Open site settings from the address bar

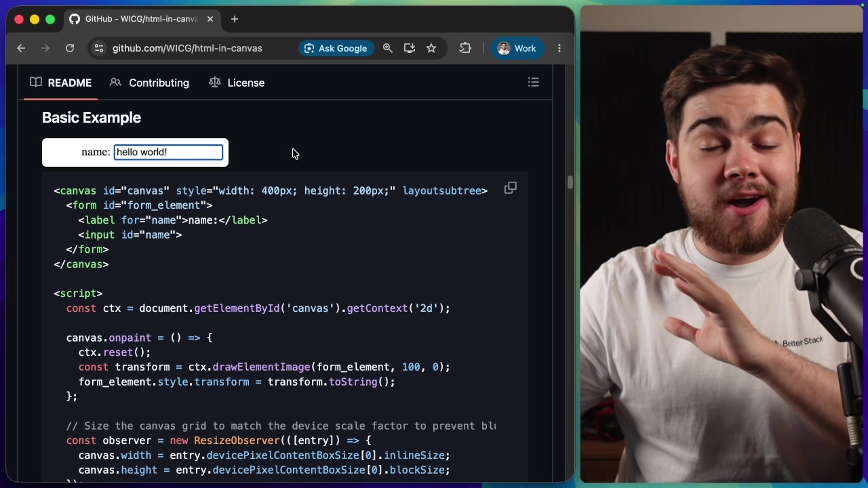(x=99, y=48)
